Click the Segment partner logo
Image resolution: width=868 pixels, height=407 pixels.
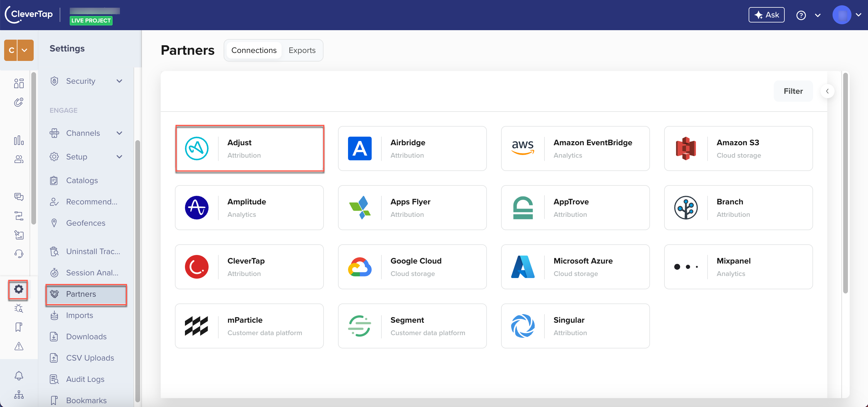[360, 326]
